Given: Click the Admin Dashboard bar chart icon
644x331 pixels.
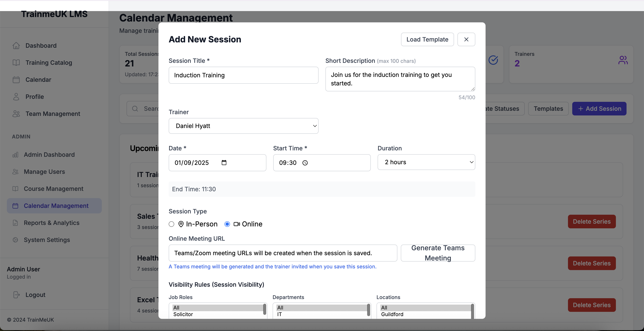Looking at the screenshot, I should tap(15, 155).
